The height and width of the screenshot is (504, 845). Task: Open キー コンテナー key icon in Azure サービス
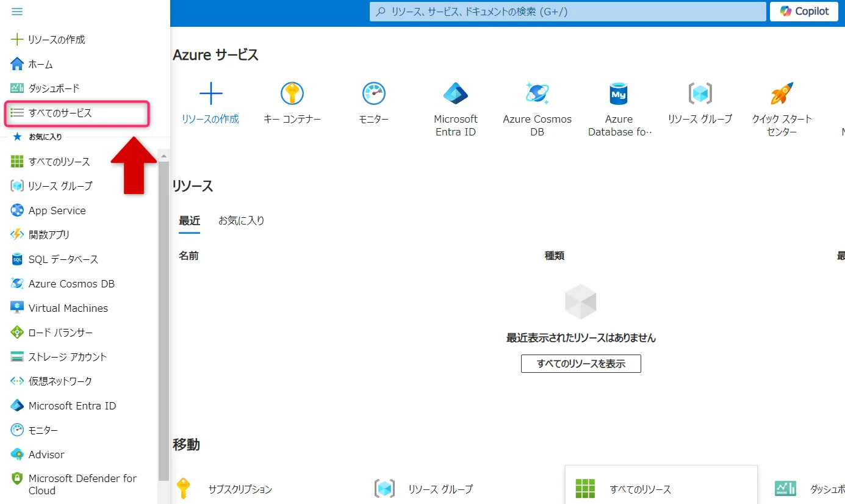click(292, 93)
